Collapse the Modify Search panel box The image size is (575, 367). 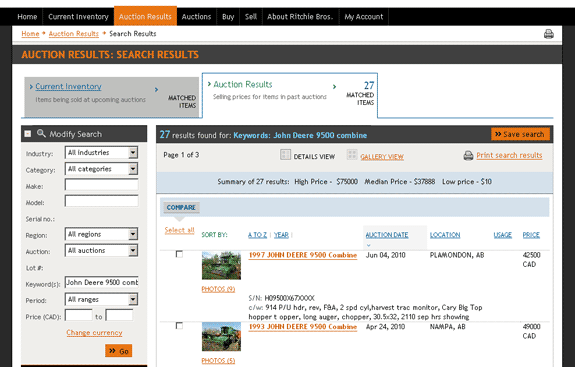click(28, 134)
